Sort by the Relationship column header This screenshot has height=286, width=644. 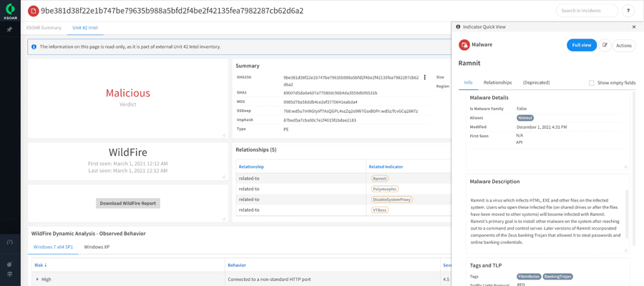click(251, 167)
